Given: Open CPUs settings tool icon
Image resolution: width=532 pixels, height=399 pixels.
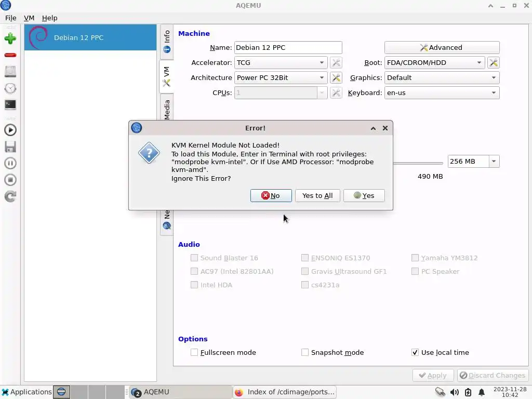Looking at the screenshot, I should (x=336, y=92).
